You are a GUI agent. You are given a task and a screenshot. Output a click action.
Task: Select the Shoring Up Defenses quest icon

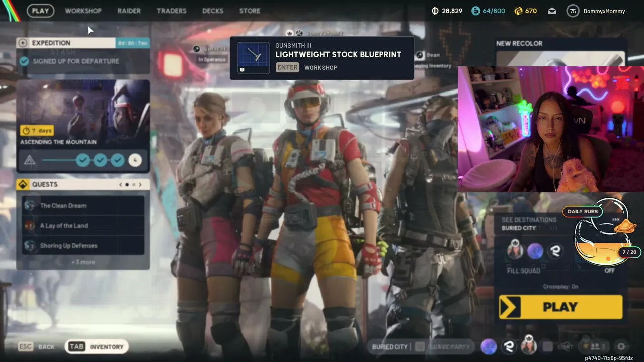[x=30, y=246]
